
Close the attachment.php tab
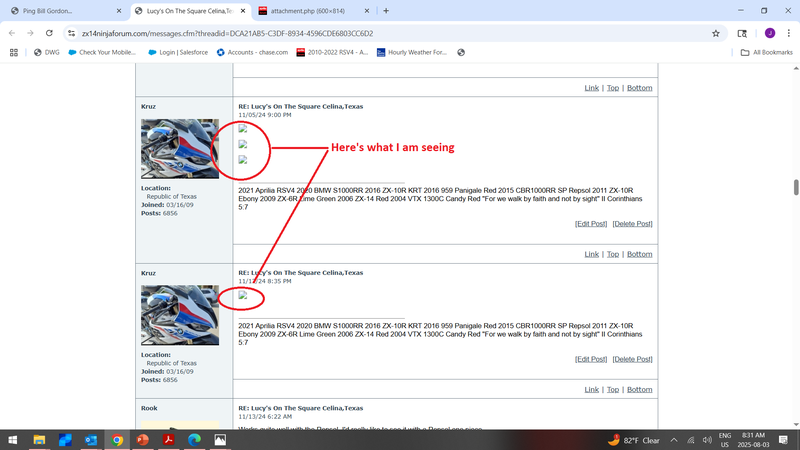tap(366, 11)
